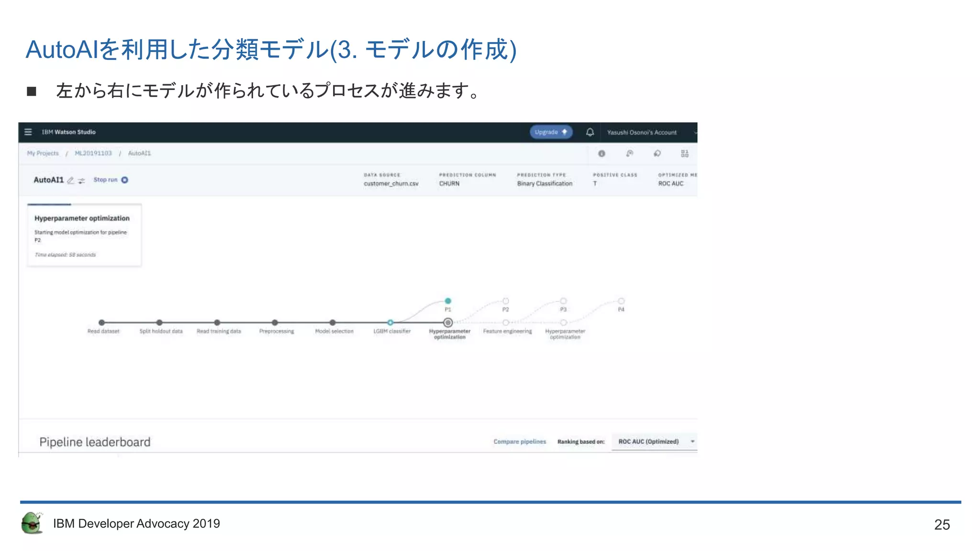Click the AutoAI1 breadcrumb
This screenshot has width=980, height=551.
[x=139, y=154]
